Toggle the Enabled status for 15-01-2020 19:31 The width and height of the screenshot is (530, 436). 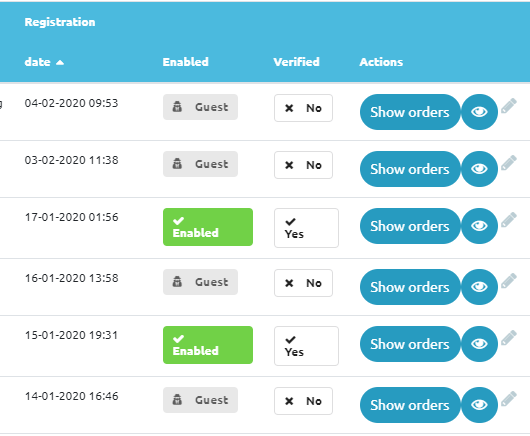click(208, 345)
